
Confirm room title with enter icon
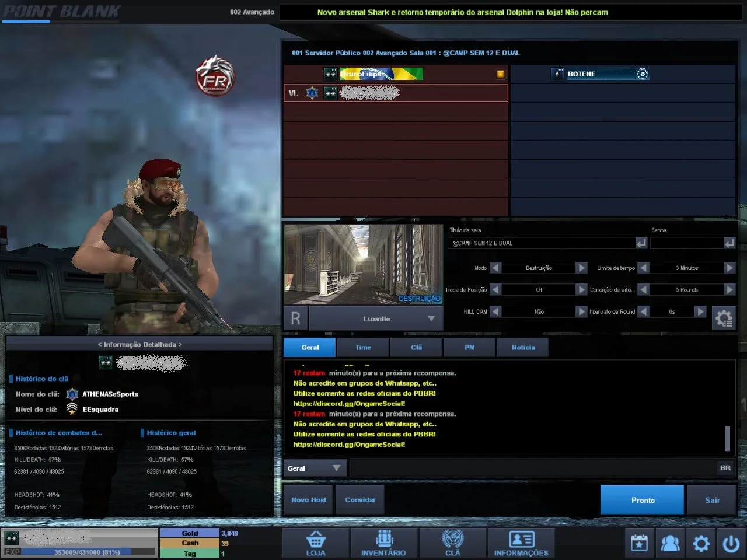point(641,243)
